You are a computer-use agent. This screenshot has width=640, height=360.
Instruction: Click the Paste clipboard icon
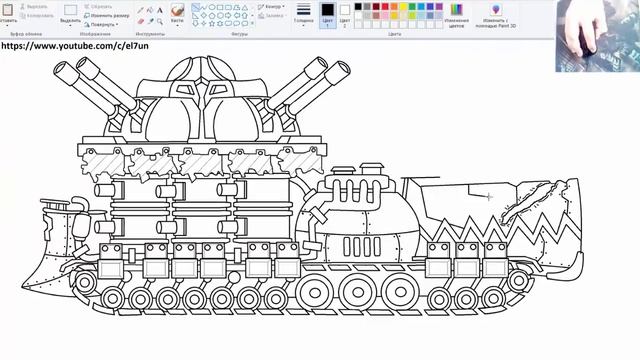pos(7,10)
